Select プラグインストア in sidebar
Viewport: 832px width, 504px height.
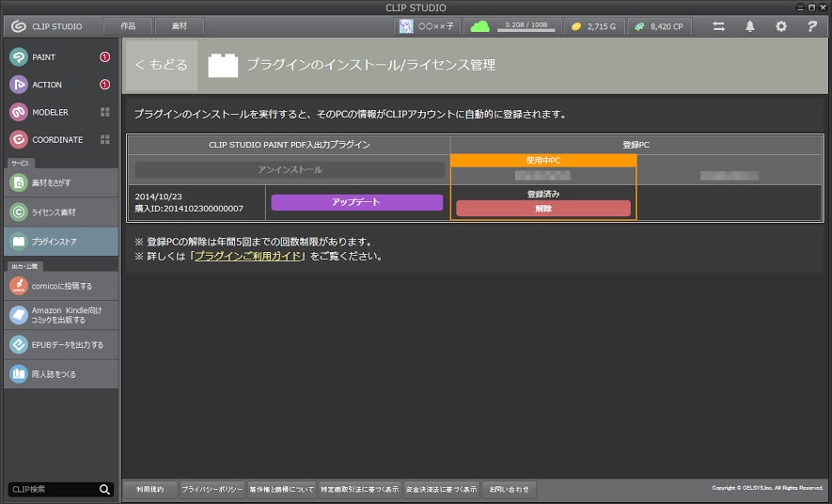click(61, 242)
